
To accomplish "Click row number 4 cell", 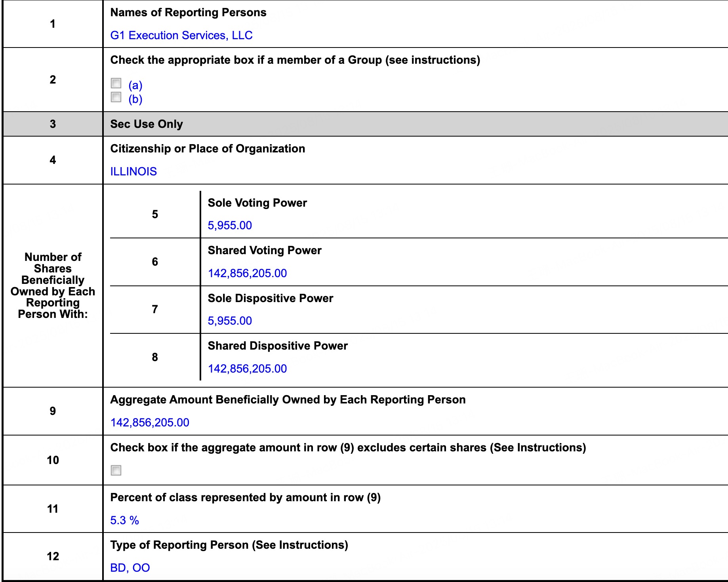I will click(x=53, y=160).
